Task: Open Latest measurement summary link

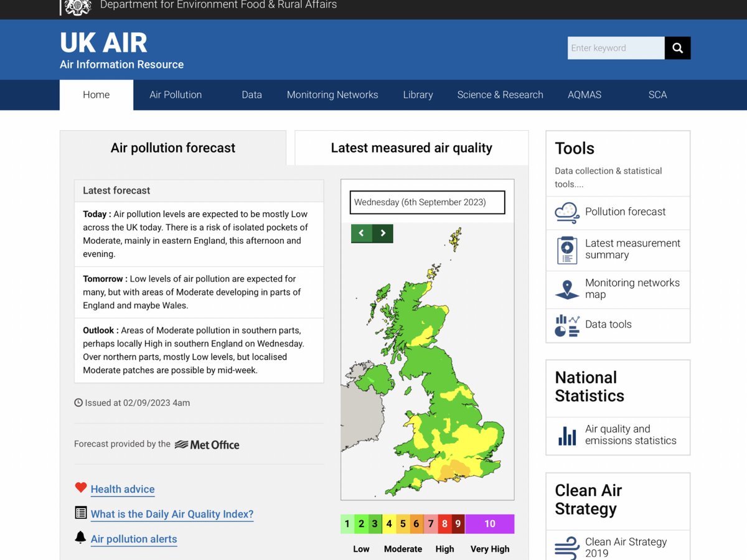Action: pos(632,249)
